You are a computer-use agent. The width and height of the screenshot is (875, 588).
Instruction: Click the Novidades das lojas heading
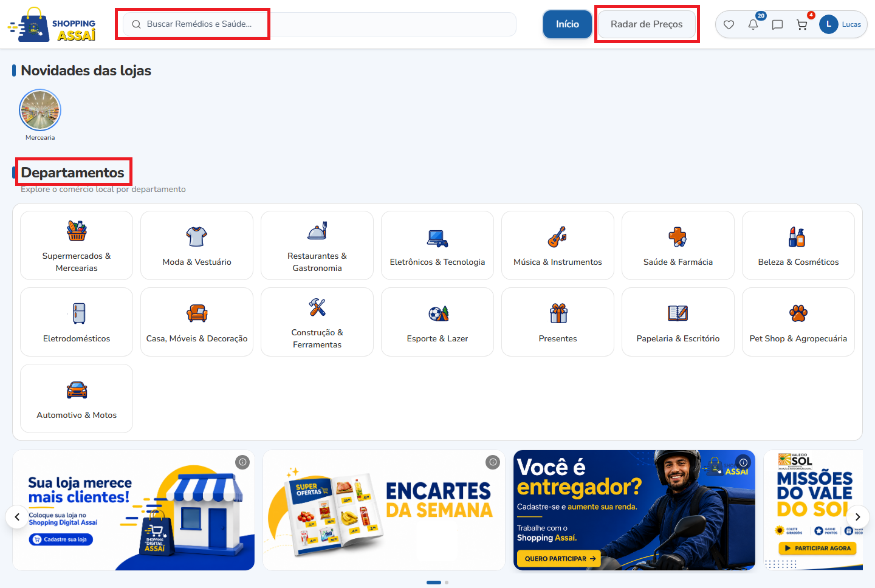(x=86, y=70)
